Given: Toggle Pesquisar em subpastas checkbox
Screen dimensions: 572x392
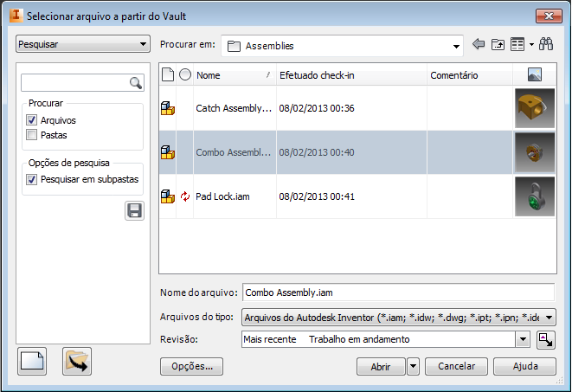Looking at the screenshot, I should tap(32, 179).
